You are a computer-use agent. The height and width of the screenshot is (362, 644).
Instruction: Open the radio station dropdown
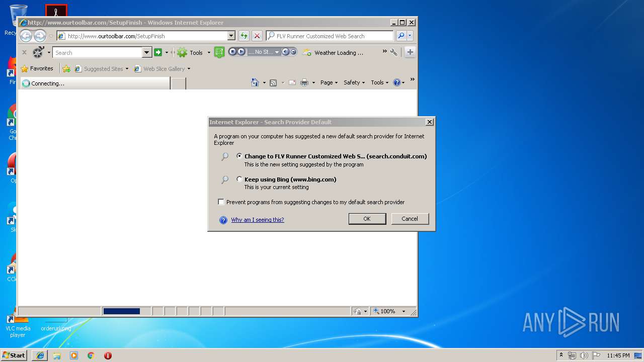[x=277, y=52]
